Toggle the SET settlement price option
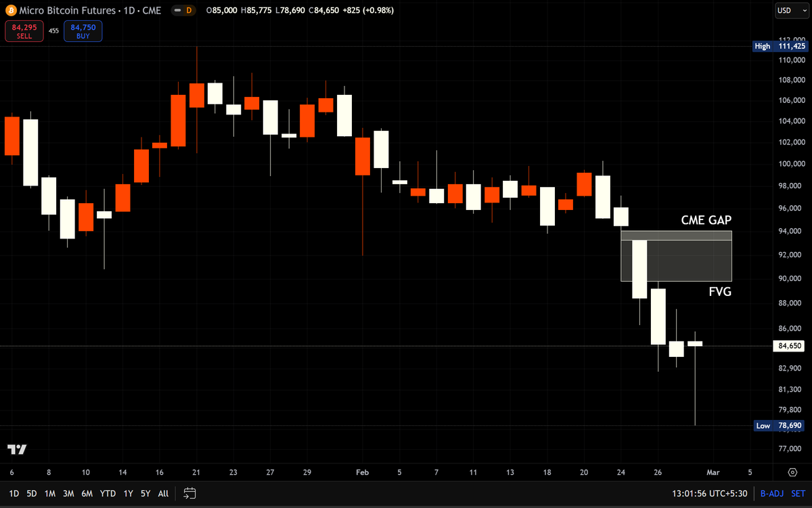812x508 pixels. click(798, 494)
